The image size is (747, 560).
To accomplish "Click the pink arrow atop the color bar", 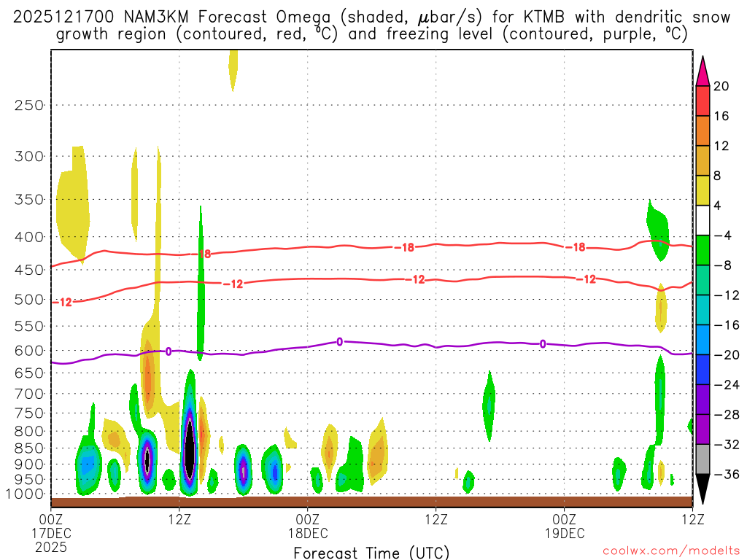I will tap(703, 71).
